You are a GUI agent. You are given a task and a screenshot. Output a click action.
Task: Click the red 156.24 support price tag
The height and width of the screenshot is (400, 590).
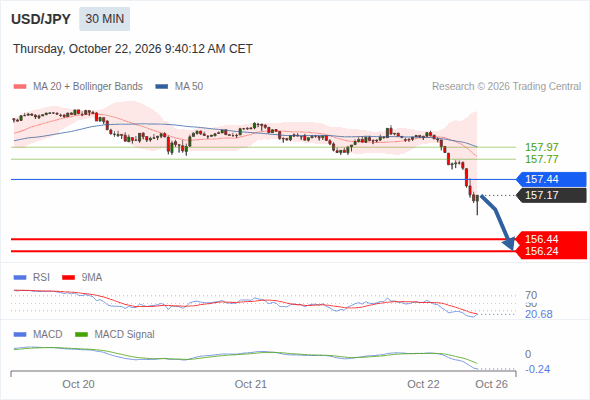click(x=551, y=251)
